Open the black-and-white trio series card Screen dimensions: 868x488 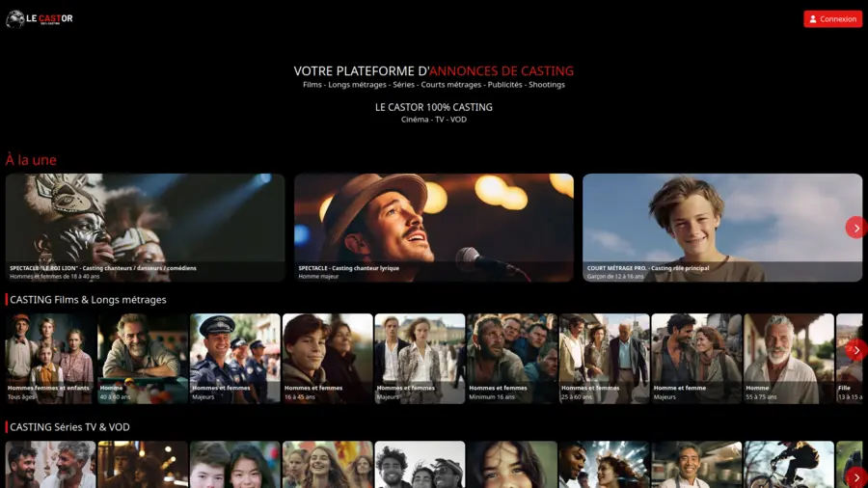point(420,465)
